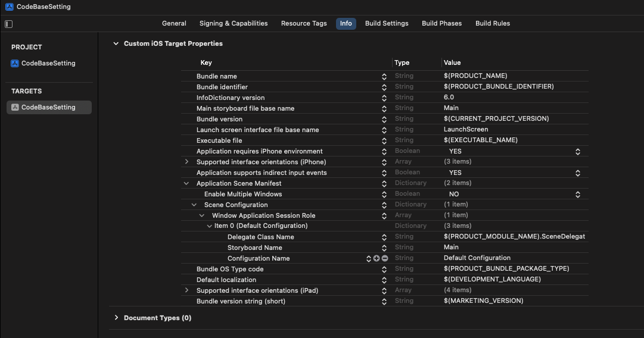The image size is (644, 338).
Task: Open key stepper for Main storyboard file base name
Action: 384,109
